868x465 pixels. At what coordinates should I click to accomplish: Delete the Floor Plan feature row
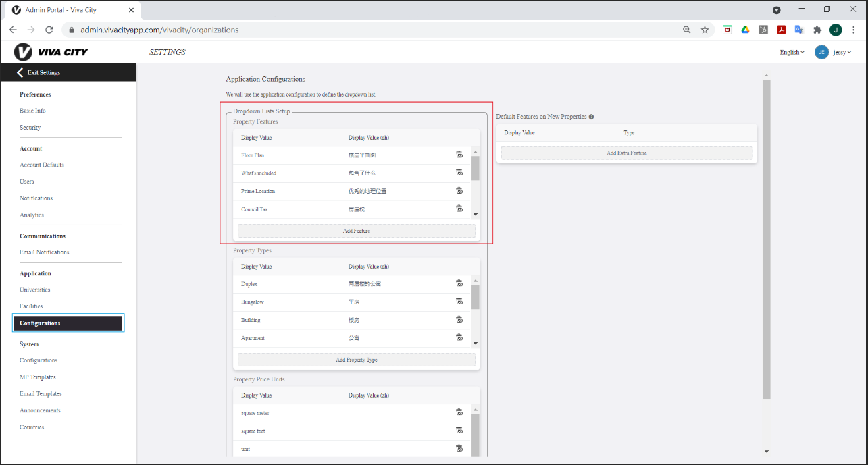(459, 155)
